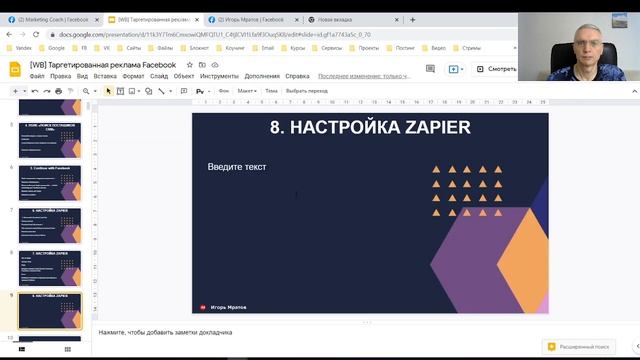Open the Сервисы bookmark folder

click(x=327, y=48)
